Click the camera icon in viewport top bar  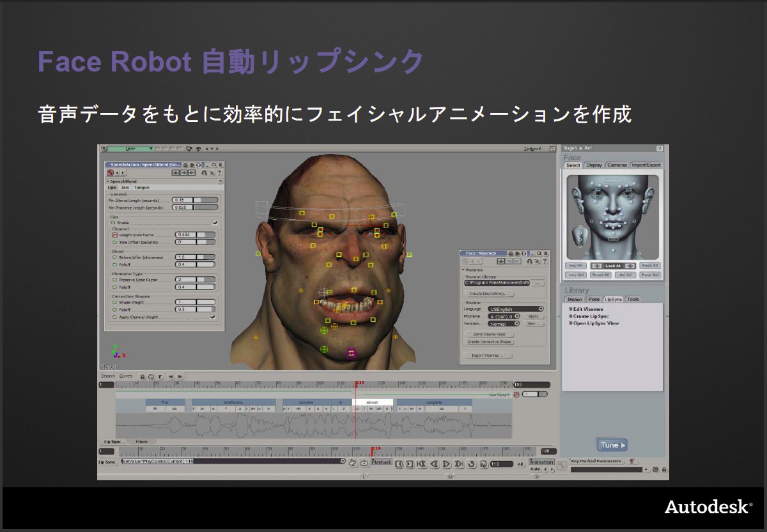[x=189, y=148]
